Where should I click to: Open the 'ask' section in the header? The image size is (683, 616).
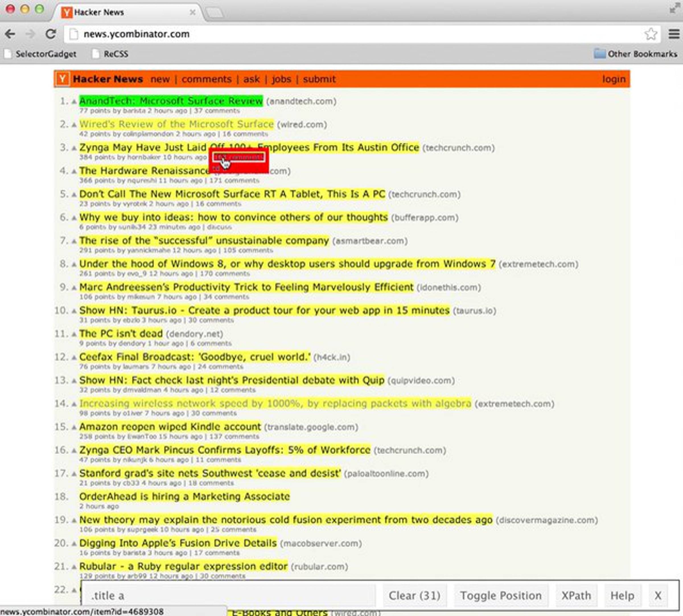[251, 79]
